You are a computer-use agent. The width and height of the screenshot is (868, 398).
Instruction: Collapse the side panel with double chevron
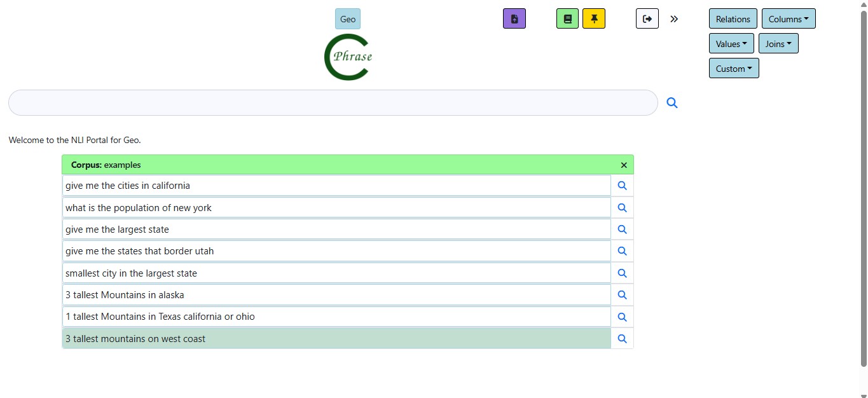pos(674,19)
